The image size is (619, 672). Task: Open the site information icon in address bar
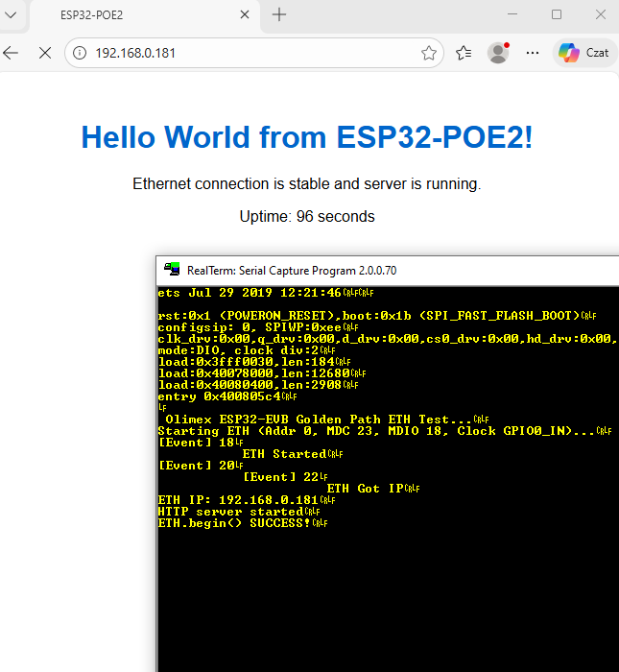click(80, 53)
